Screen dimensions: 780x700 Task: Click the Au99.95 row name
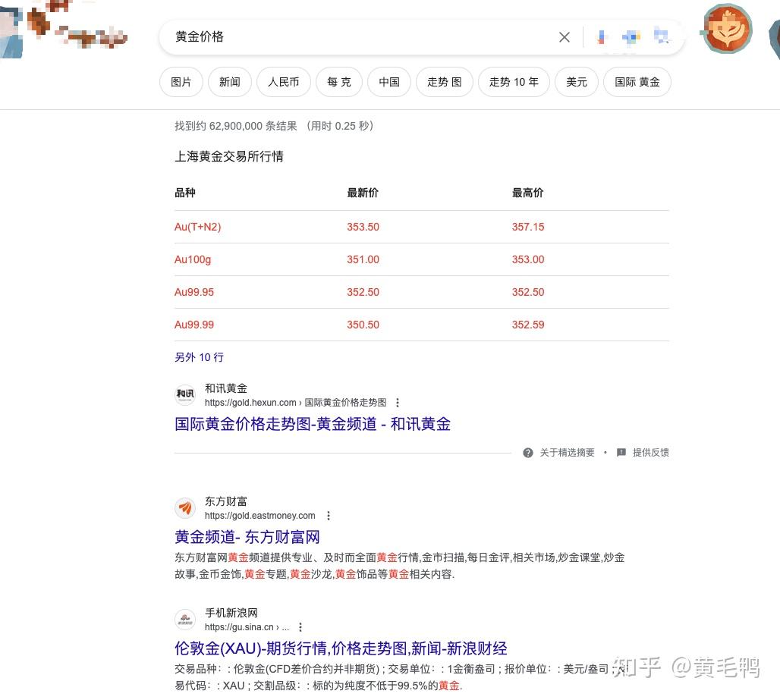click(x=194, y=292)
